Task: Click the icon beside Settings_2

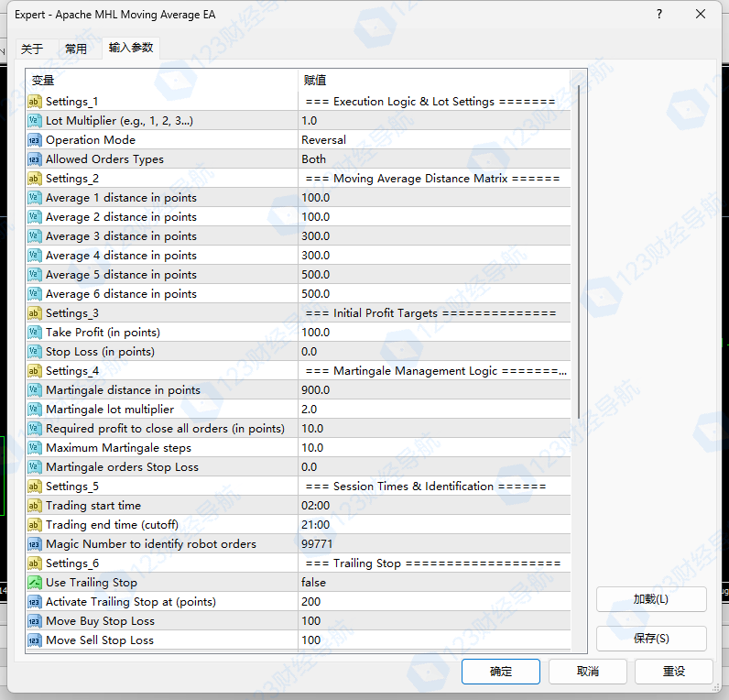Action: point(35,179)
